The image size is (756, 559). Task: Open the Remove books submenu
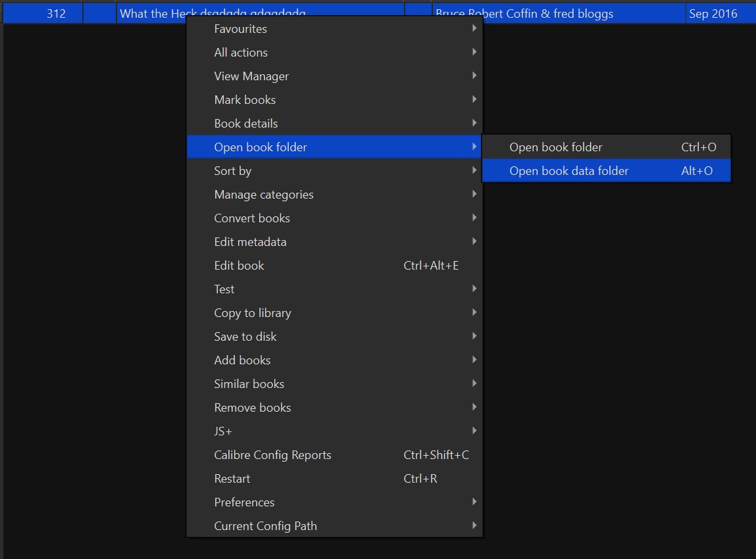pyautogui.click(x=253, y=408)
